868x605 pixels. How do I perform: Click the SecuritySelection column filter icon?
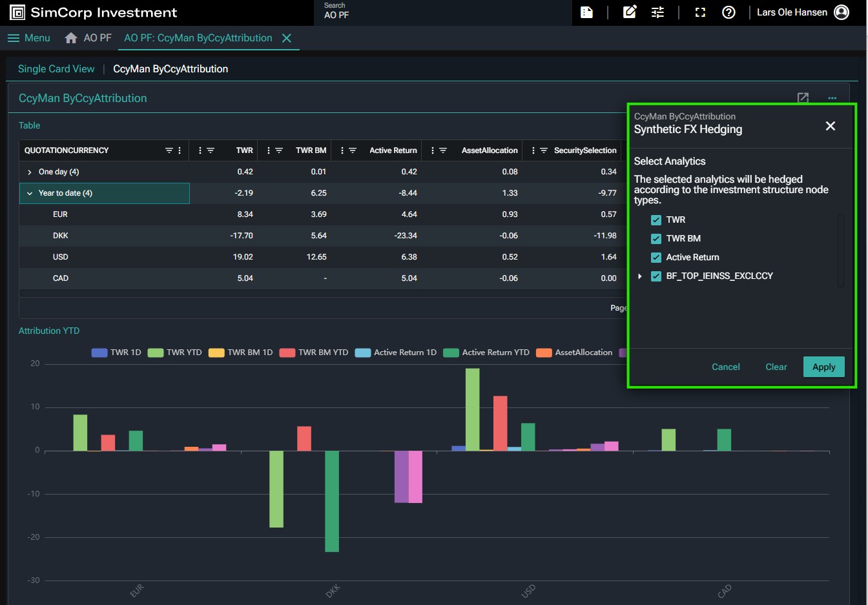(x=544, y=150)
